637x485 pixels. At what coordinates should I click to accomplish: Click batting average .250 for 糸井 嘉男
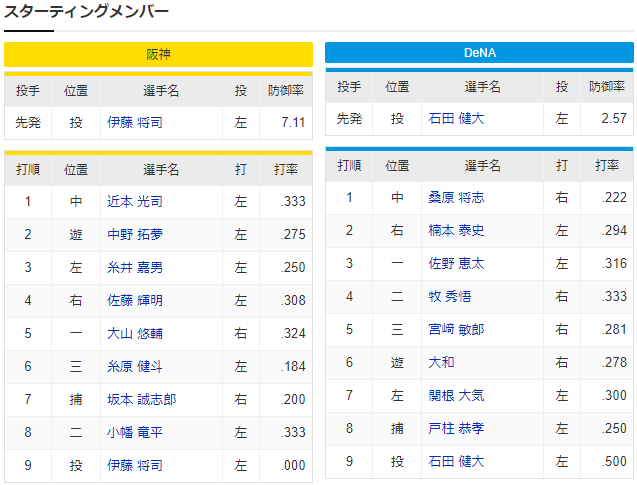pos(293,267)
